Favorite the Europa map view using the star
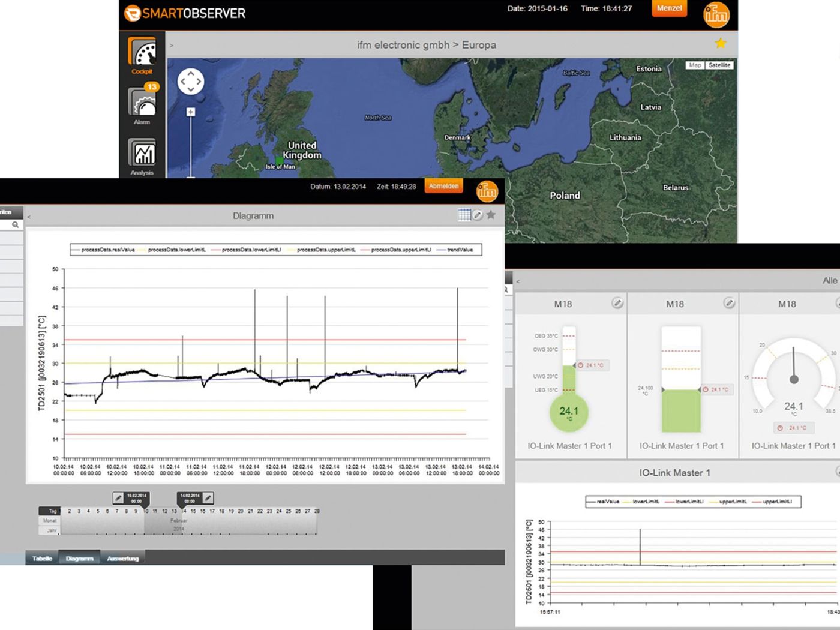The image size is (840, 630). tap(721, 43)
